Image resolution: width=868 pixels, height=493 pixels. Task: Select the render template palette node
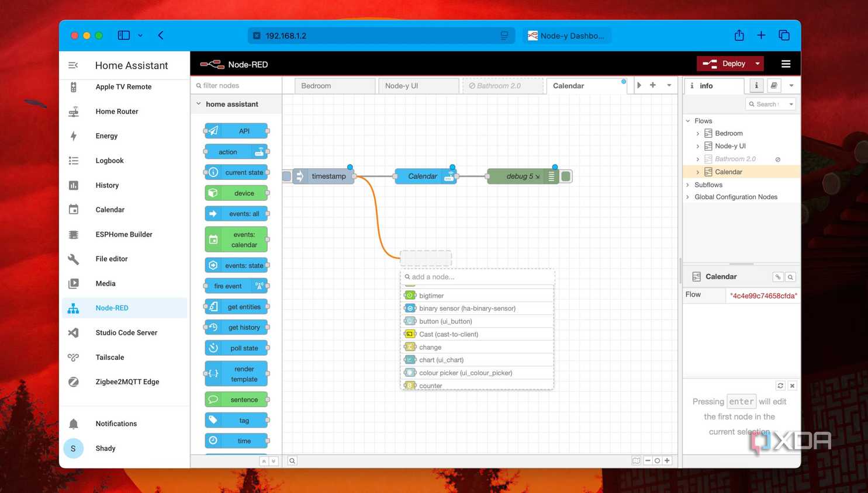pyautogui.click(x=236, y=374)
